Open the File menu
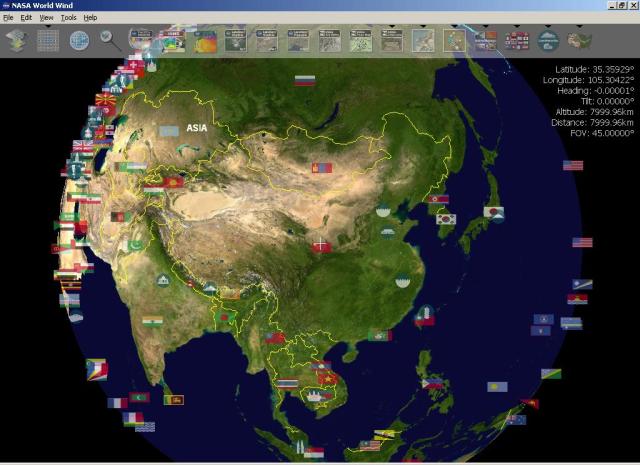This screenshot has width=640, height=465. click(8, 18)
